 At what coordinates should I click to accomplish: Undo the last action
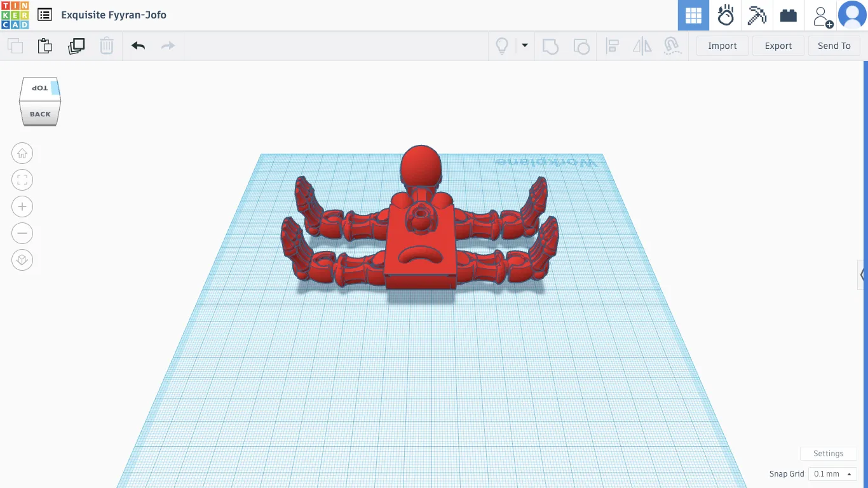[x=138, y=46]
